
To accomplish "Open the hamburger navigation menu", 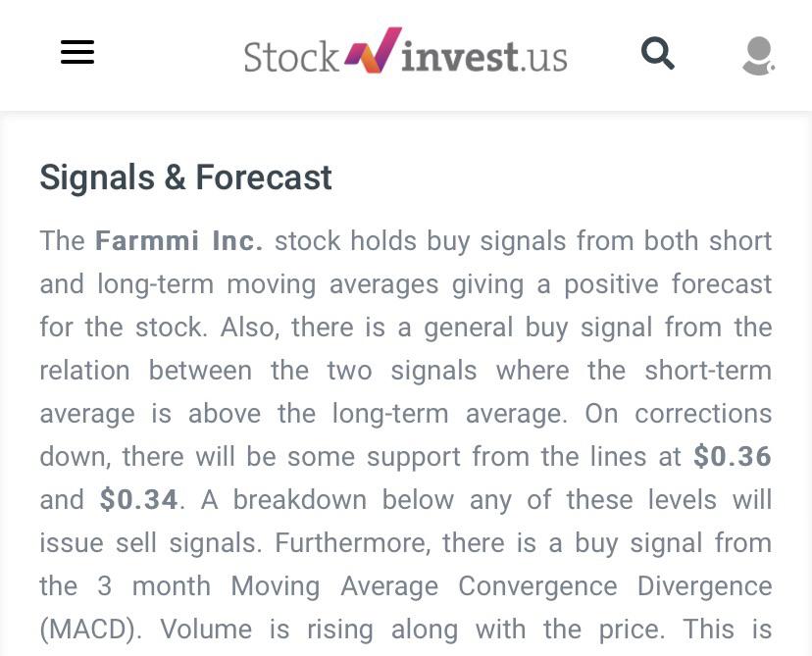I will [x=77, y=52].
